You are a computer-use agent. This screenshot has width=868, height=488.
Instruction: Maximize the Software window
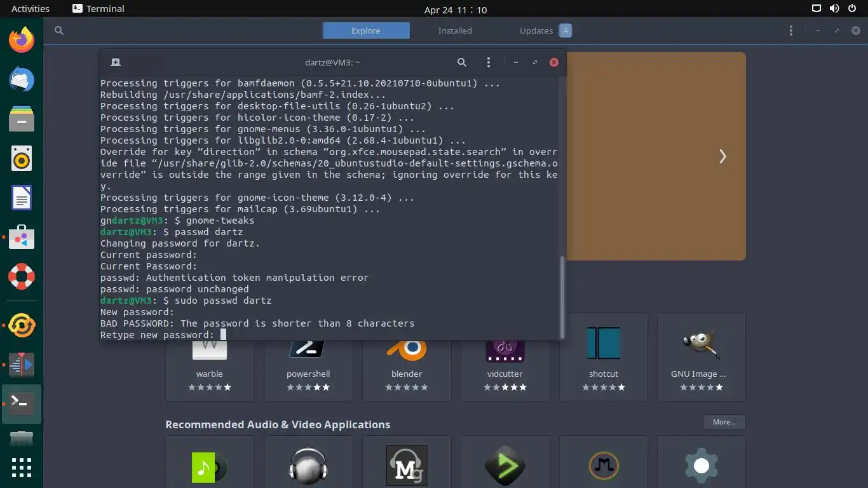click(x=837, y=30)
